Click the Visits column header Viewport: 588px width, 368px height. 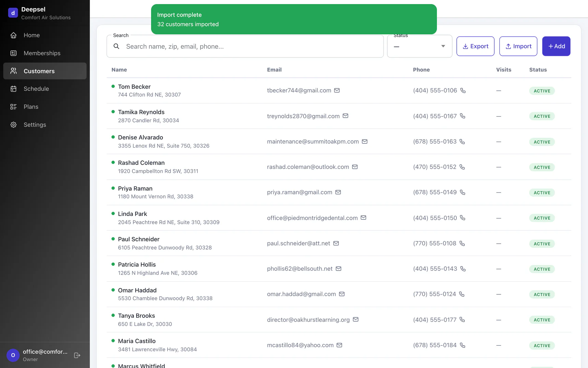tap(504, 69)
